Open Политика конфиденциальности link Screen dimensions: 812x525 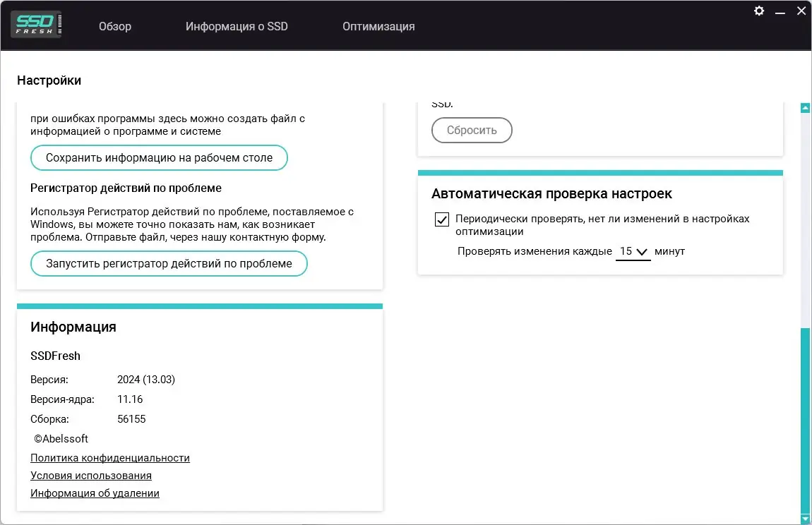click(109, 457)
